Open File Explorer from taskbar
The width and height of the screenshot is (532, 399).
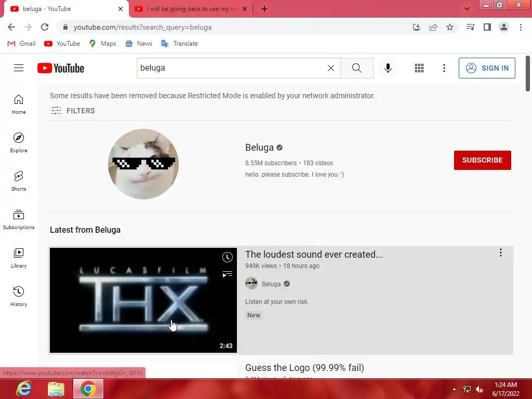click(x=56, y=389)
